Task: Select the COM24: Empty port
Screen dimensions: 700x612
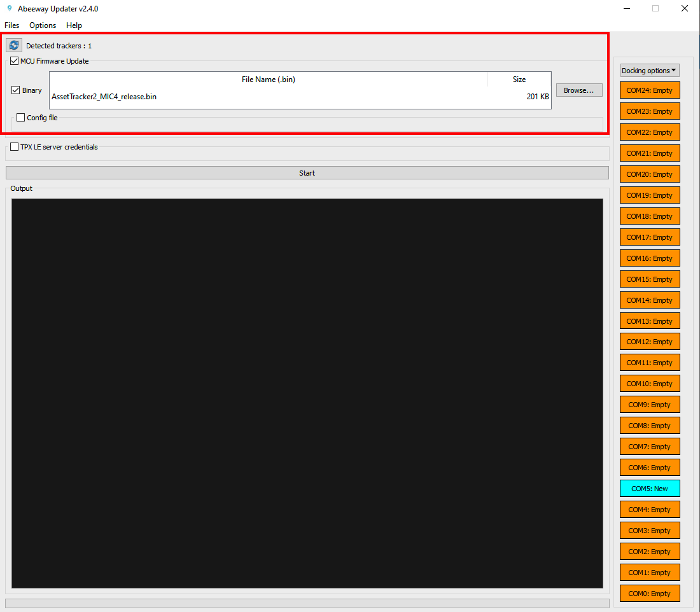Action: pyautogui.click(x=650, y=90)
